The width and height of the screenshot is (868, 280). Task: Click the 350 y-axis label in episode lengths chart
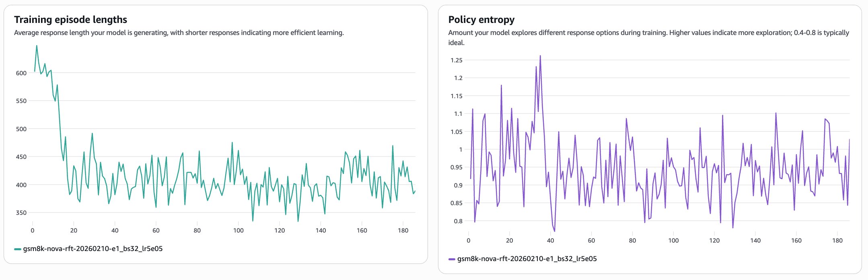(21, 213)
